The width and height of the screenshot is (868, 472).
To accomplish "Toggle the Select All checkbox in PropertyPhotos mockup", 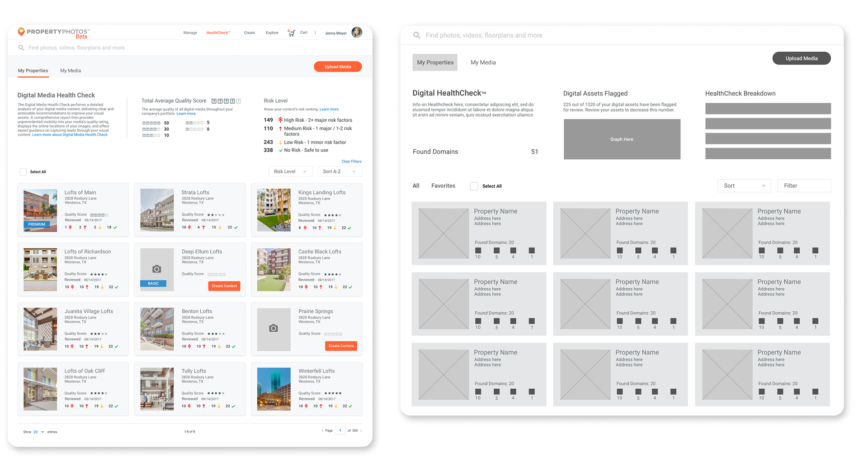I will pyautogui.click(x=23, y=172).
